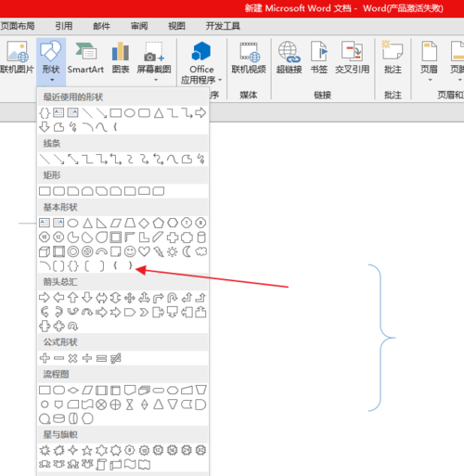Screen dimensions: 464x476
Task: Select the right arrow in Block Arrows
Action: point(45,298)
